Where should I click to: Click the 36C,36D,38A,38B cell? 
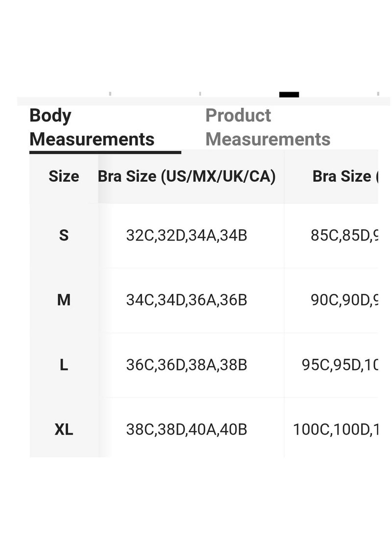(x=187, y=365)
